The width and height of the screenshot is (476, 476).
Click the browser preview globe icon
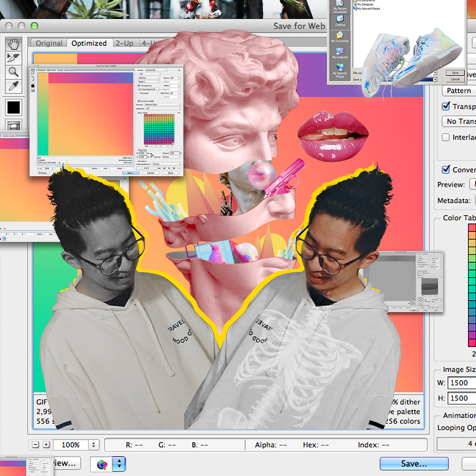pyautogui.click(x=102, y=464)
